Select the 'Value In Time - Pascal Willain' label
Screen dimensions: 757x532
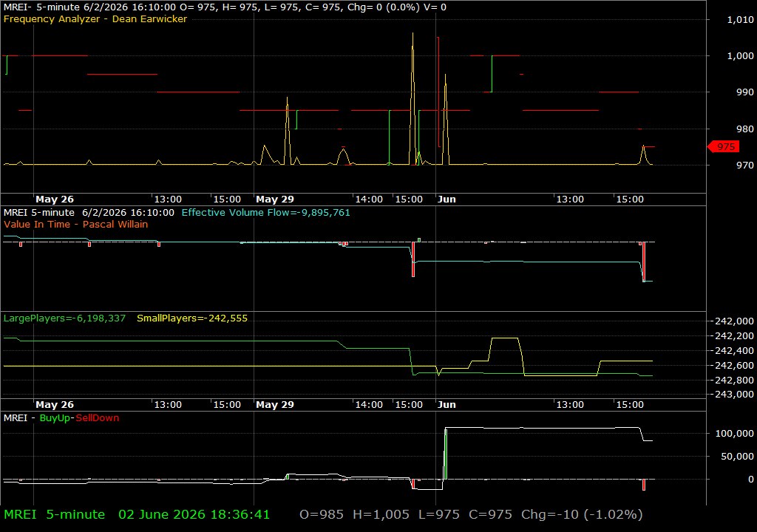pyautogui.click(x=76, y=224)
